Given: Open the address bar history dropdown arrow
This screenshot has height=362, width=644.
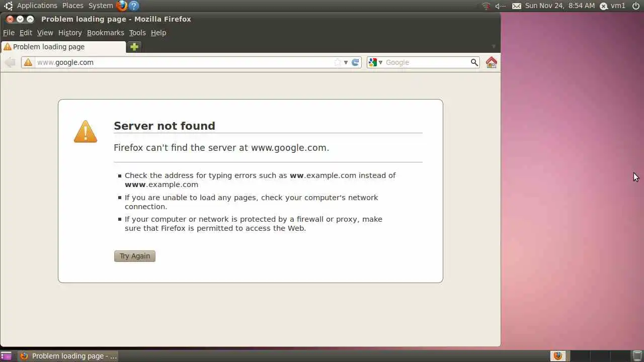Looking at the screenshot, I should point(346,62).
